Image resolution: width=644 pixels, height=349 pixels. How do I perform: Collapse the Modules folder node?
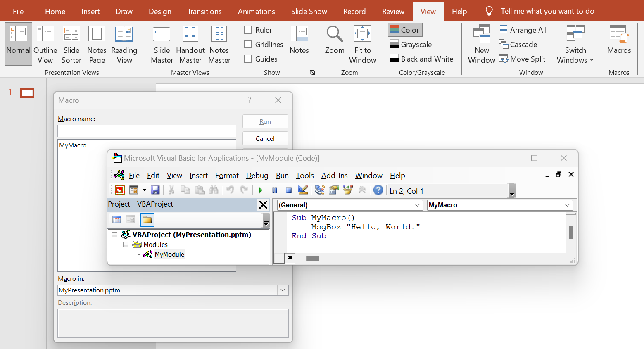tap(126, 245)
